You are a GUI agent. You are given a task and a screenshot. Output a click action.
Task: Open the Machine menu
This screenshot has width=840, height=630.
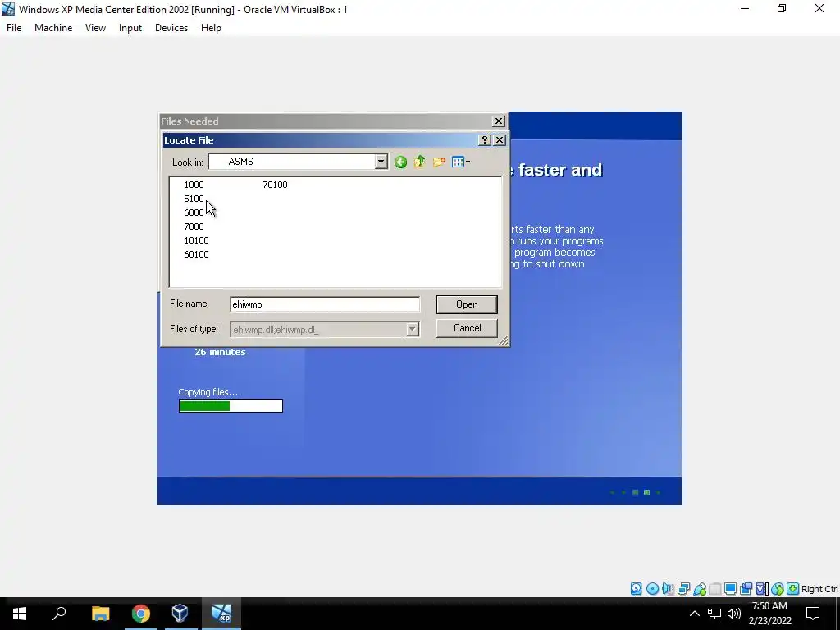tap(53, 28)
